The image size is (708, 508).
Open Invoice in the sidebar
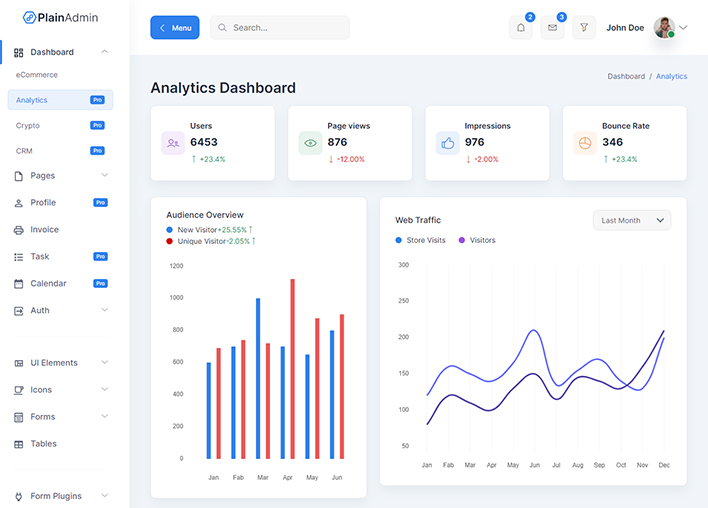pos(44,230)
